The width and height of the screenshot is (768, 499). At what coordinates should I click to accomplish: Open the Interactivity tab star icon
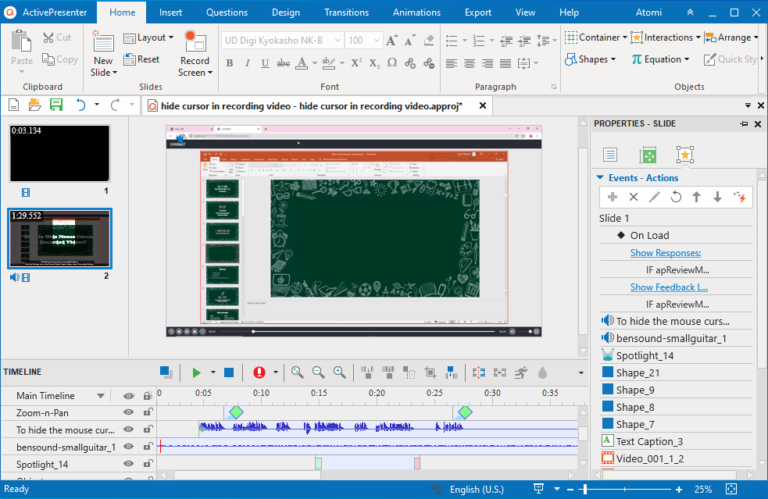click(x=685, y=155)
